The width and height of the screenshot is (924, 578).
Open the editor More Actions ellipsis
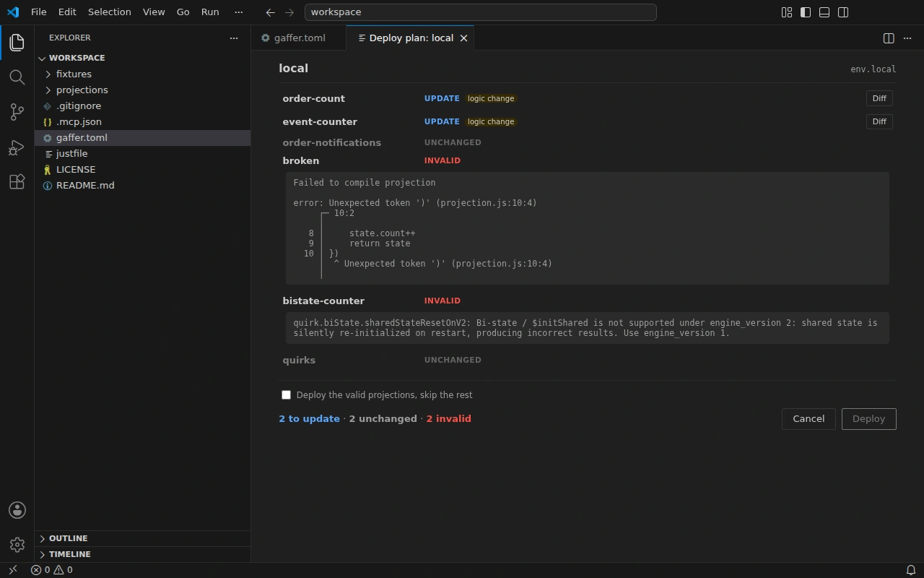(x=907, y=38)
